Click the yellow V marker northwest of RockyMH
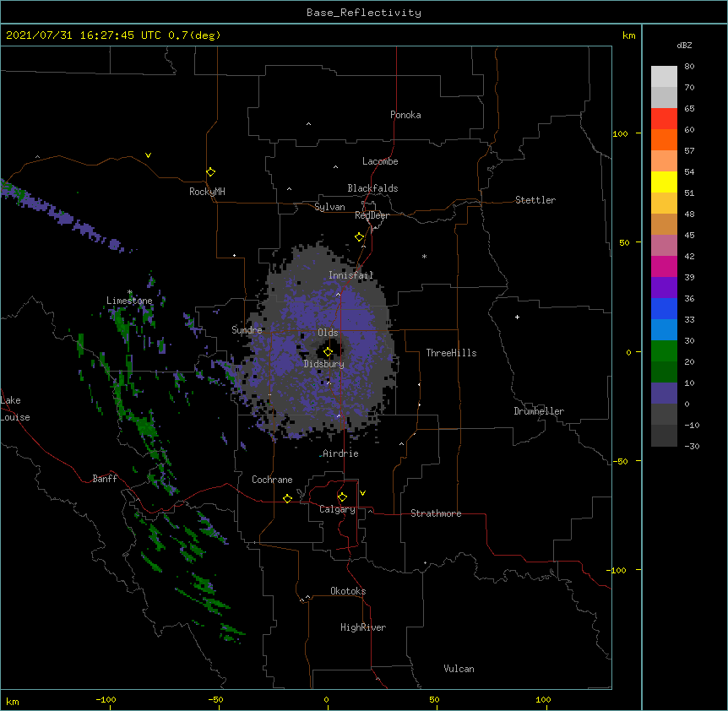728x711 pixels. tap(148, 155)
